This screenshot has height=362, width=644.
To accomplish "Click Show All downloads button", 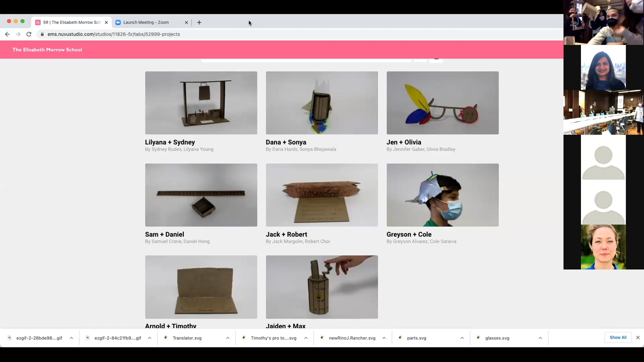I will pos(618,338).
